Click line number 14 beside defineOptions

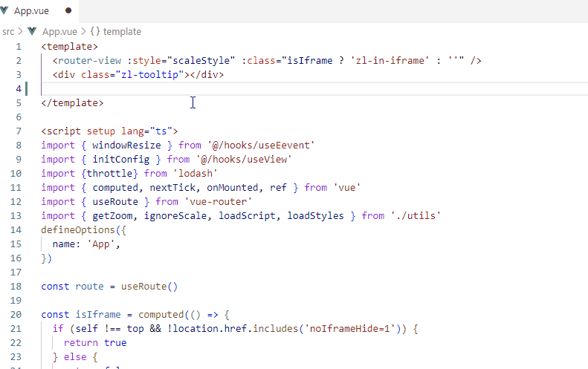(16, 230)
